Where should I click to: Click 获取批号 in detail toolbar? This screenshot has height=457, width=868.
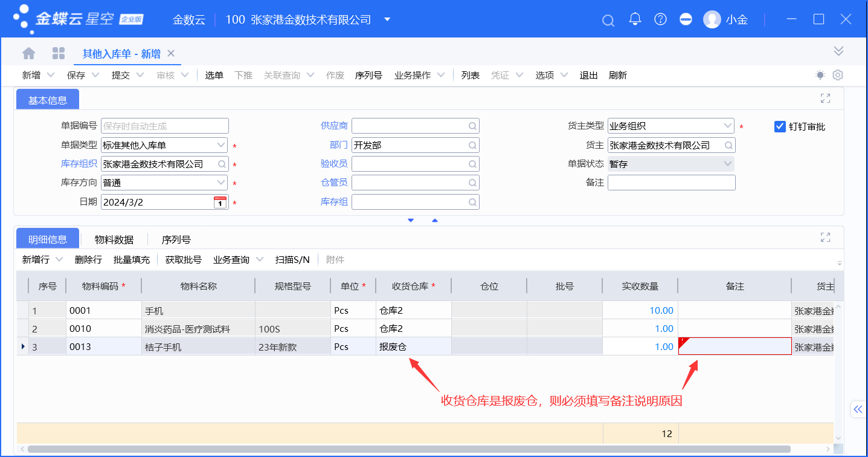183,259
